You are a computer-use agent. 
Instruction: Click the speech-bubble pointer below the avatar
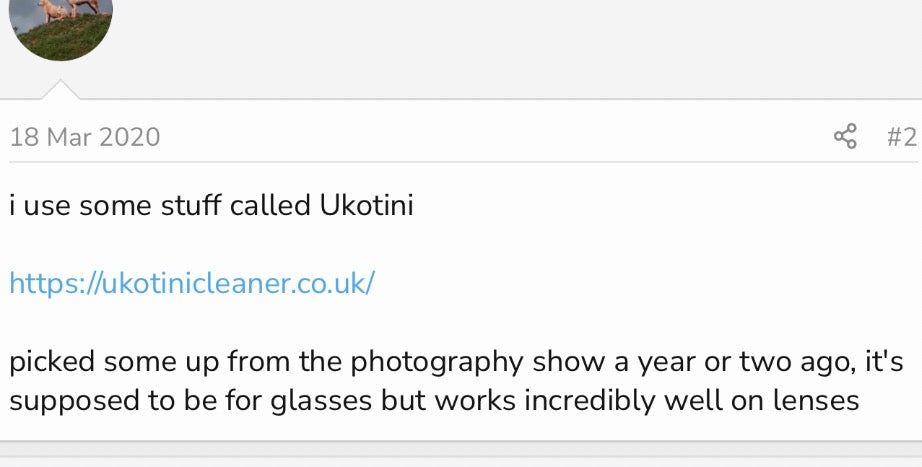[x=60, y=90]
